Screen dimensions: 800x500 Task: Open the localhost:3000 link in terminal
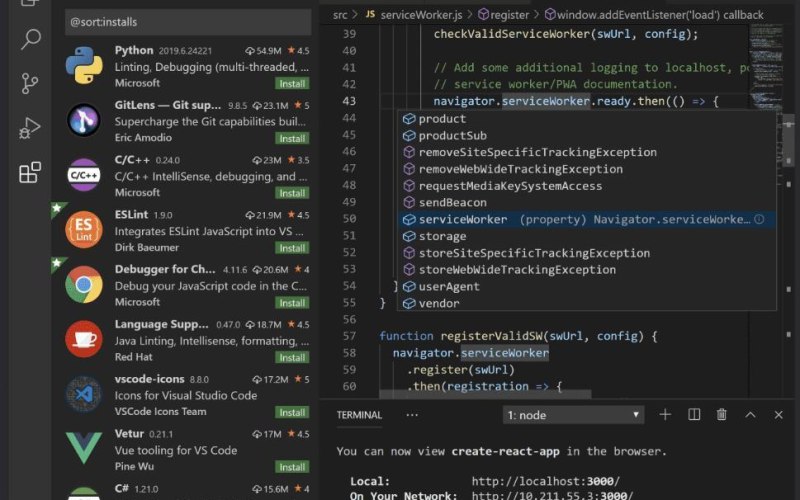point(545,481)
